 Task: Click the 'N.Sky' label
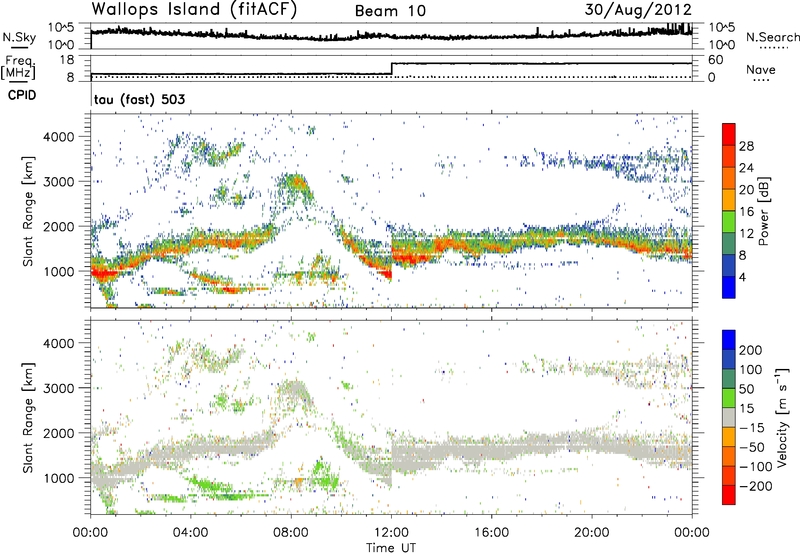[19, 37]
